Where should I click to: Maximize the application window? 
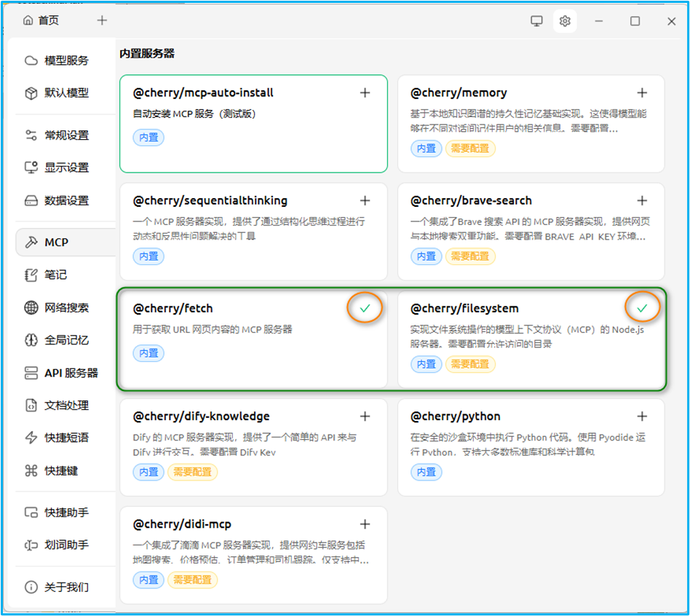coord(635,20)
